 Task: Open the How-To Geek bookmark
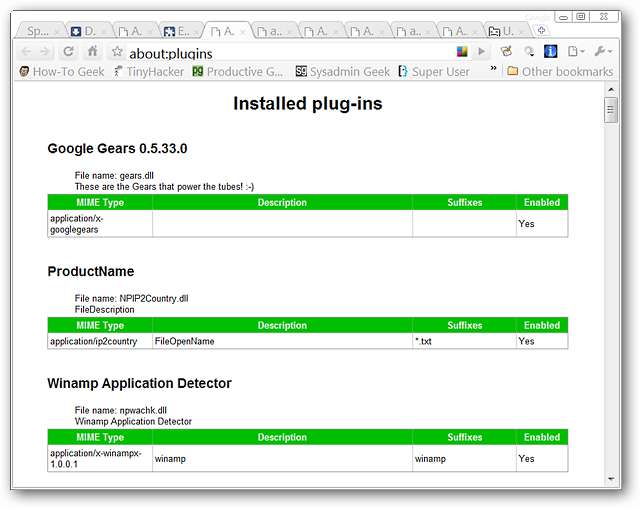(61, 71)
